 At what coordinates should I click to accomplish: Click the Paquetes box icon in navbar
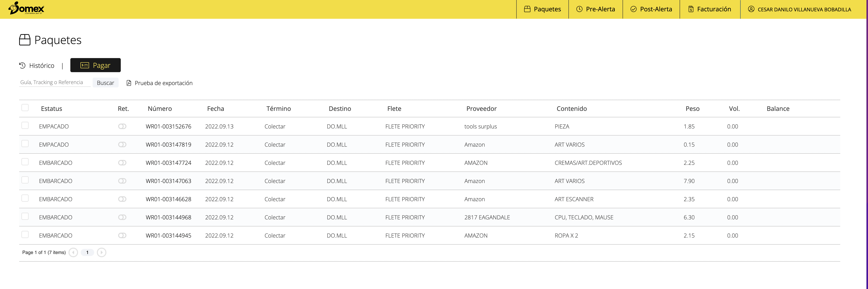pyautogui.click(x=527, y=9)
